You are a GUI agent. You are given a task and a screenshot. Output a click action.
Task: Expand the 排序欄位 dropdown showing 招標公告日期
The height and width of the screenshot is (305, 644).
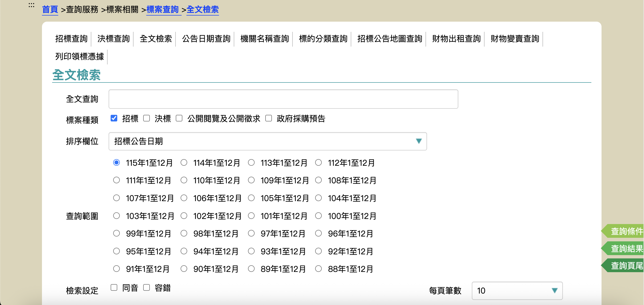pyautogui.click(x=268, y=141)
